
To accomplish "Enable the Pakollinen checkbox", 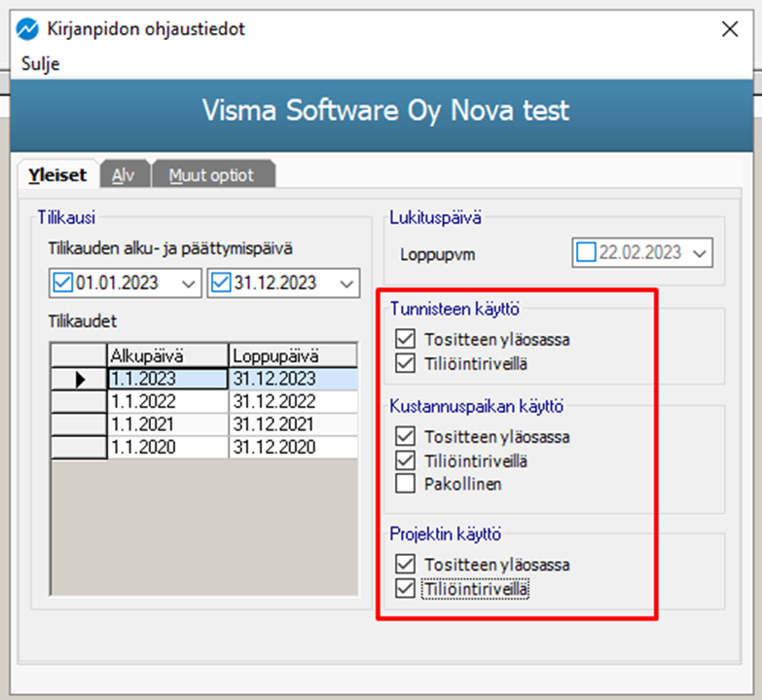I will click(405, 484).
